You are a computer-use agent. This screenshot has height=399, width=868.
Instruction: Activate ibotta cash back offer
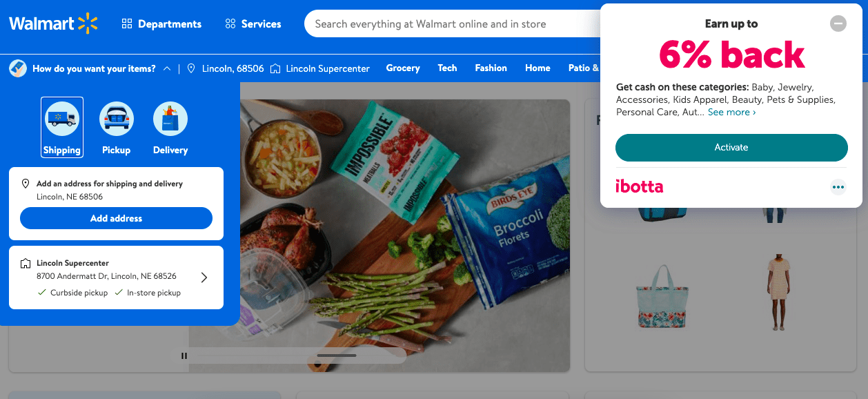click(x=731, y=148)
